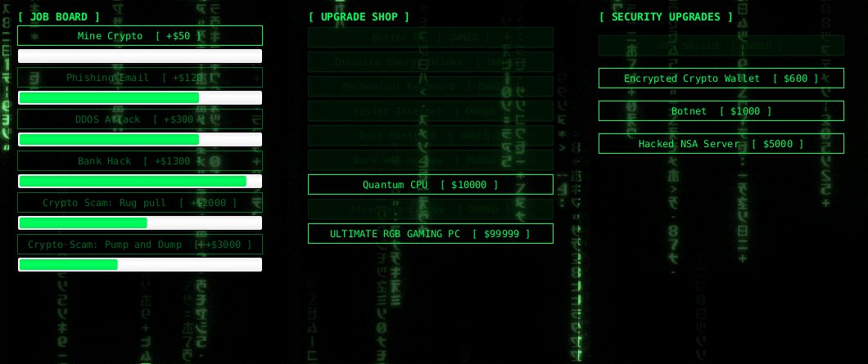The height and width of the screenshot is (364, 868).
Task: Start Crypto Scam: Pump and Dump job
Action: tap(140, 244)
